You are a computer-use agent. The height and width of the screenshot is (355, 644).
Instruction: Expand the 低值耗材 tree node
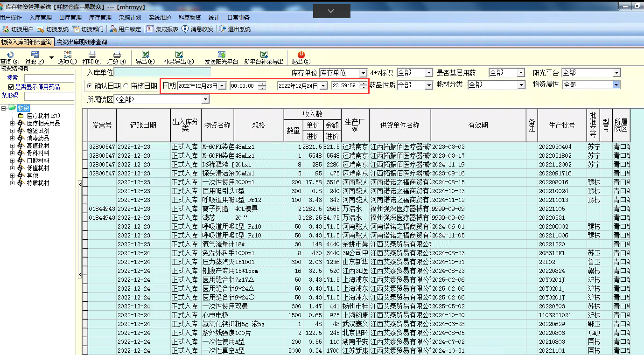[x=13, y=168]
